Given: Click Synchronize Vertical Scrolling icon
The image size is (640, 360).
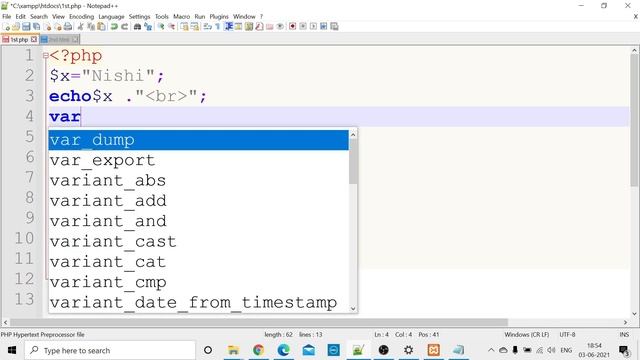Looking at the screenshot, I should (x=185, y=27).
